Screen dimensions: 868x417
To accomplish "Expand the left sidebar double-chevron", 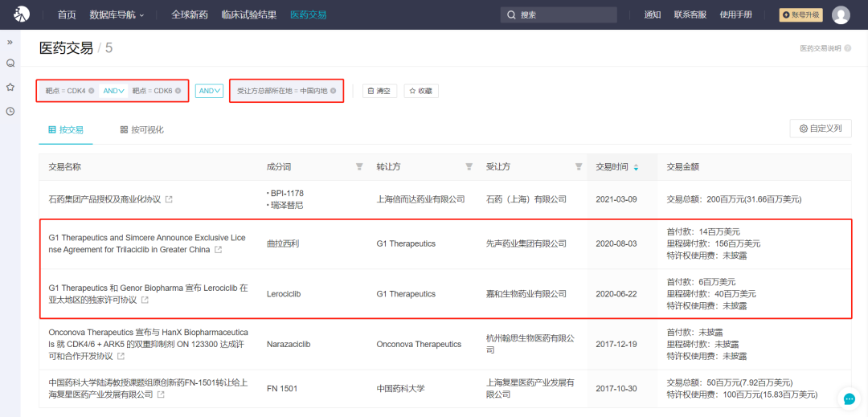I will [10, 42].
